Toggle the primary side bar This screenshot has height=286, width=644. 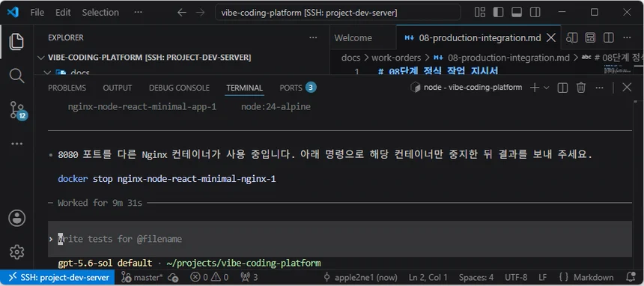[x=498, y=12]
